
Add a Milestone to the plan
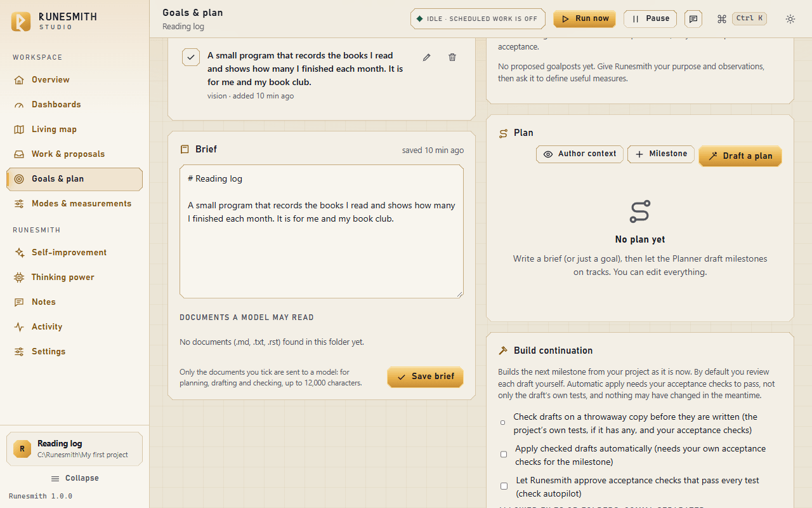(661, 154)
